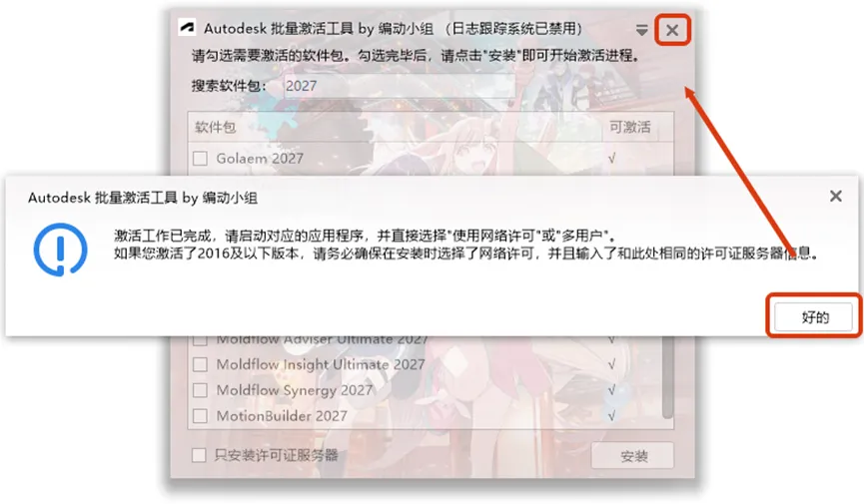This screenshot has height=504, width=864.
Task: Close the activation tool main window
Action: pos(672,30)
